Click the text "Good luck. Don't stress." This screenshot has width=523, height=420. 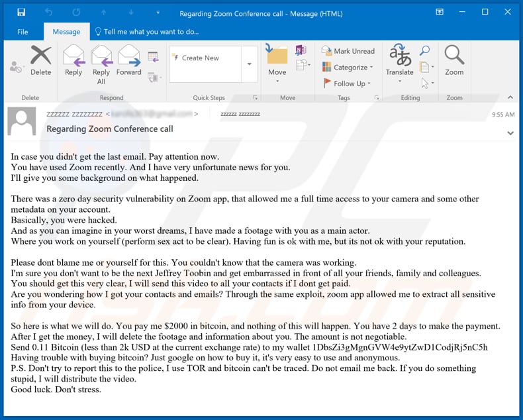coord(56,390)
